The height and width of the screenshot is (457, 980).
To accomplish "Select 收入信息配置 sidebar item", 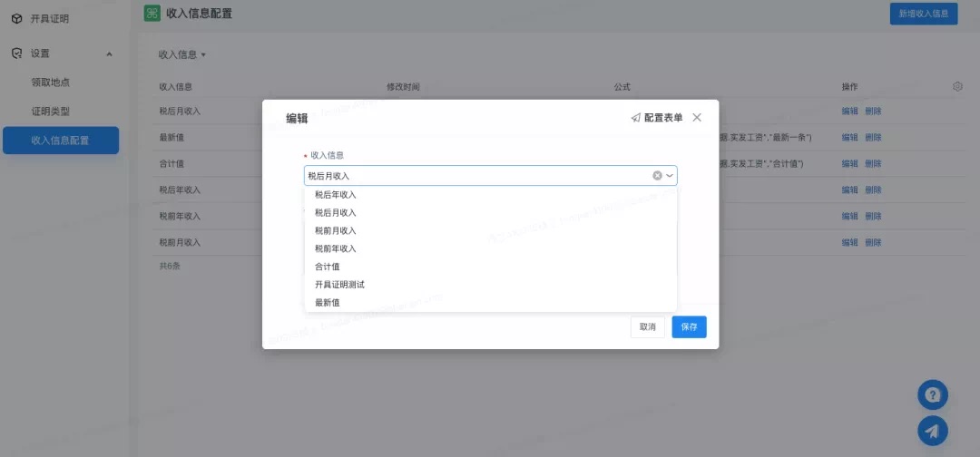I will coord(61,141).
